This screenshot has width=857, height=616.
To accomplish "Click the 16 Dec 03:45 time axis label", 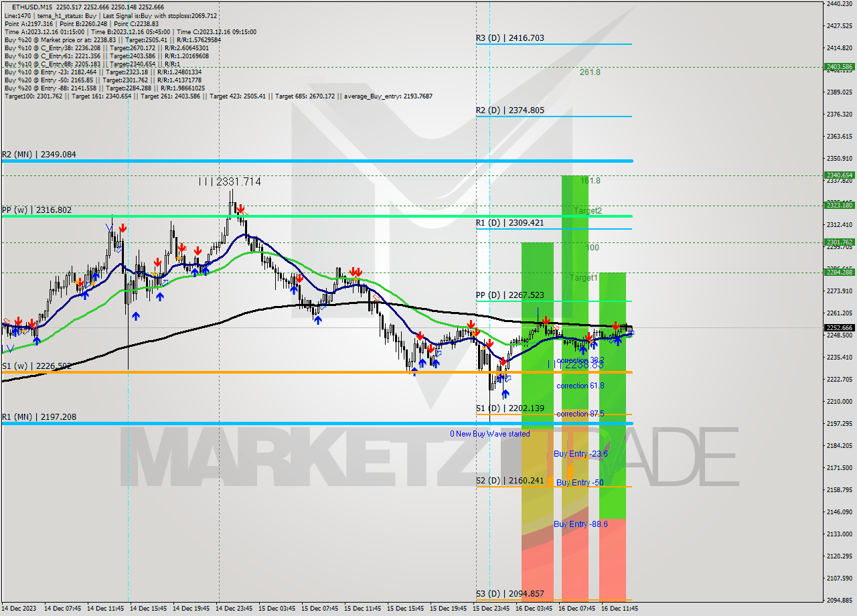I will [534, 609].
